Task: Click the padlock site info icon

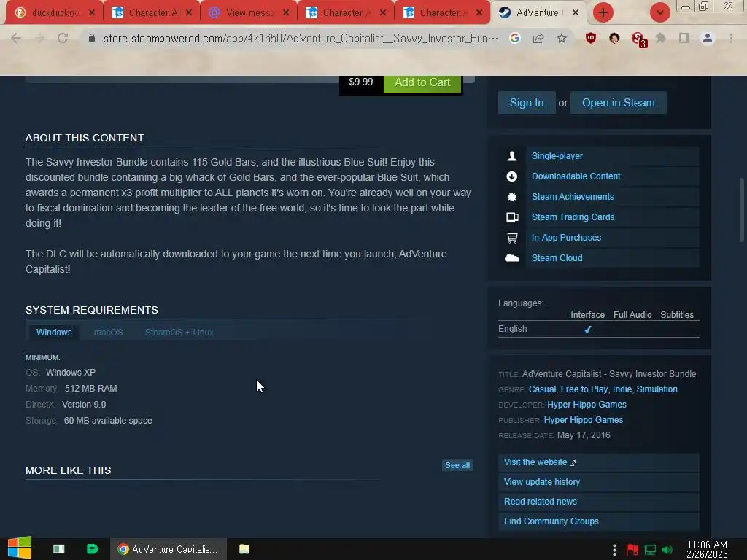Action: pos(92,38)
